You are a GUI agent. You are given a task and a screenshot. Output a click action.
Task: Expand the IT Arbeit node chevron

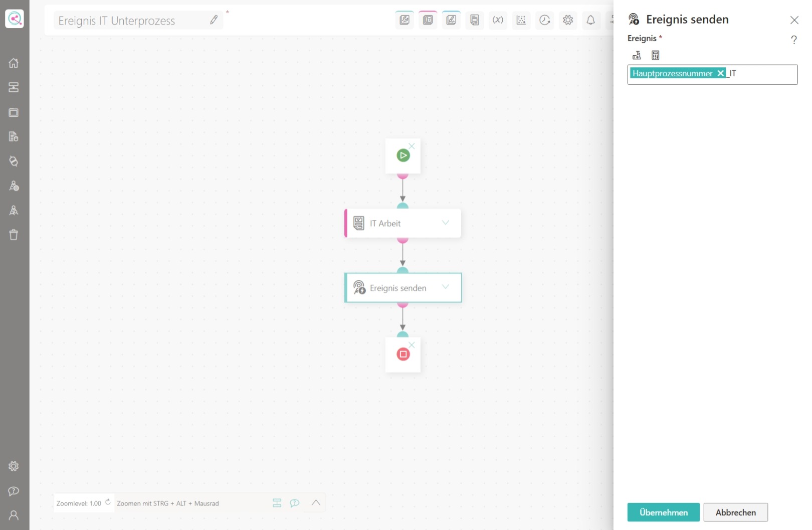[x=446, y=223]
